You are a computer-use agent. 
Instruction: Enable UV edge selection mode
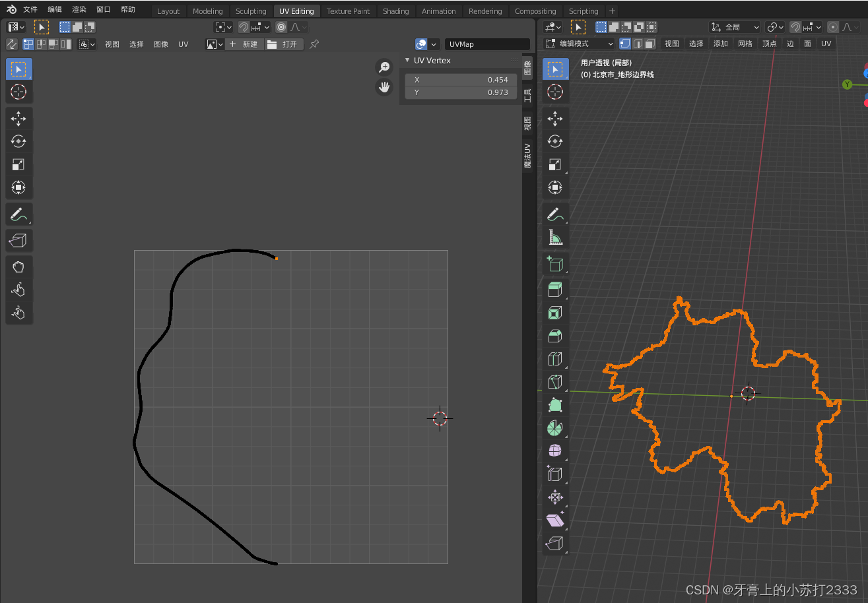pyautogui.click(x=41, y=44)
